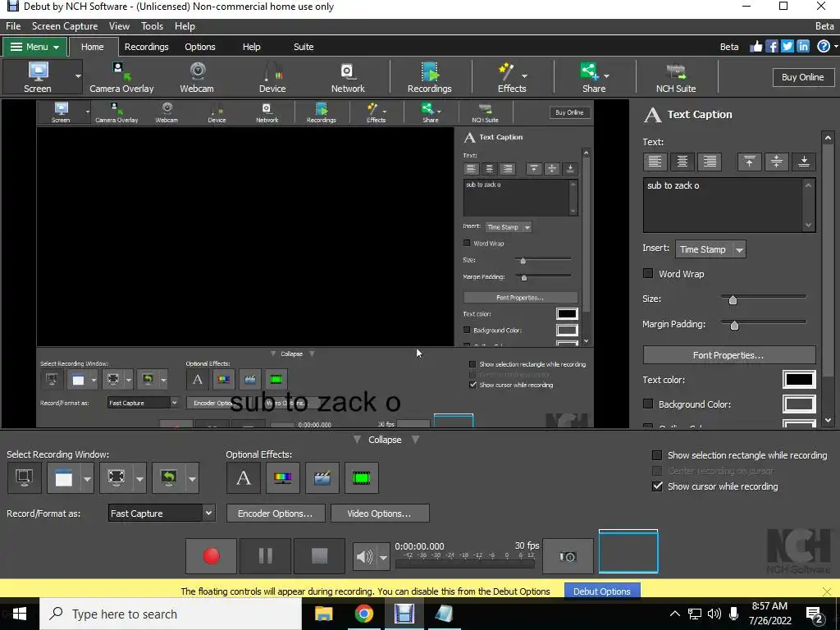The image size is (840, 630).
Task: Align caption text center
Action: pyautogui.click(x=682, y=162)
